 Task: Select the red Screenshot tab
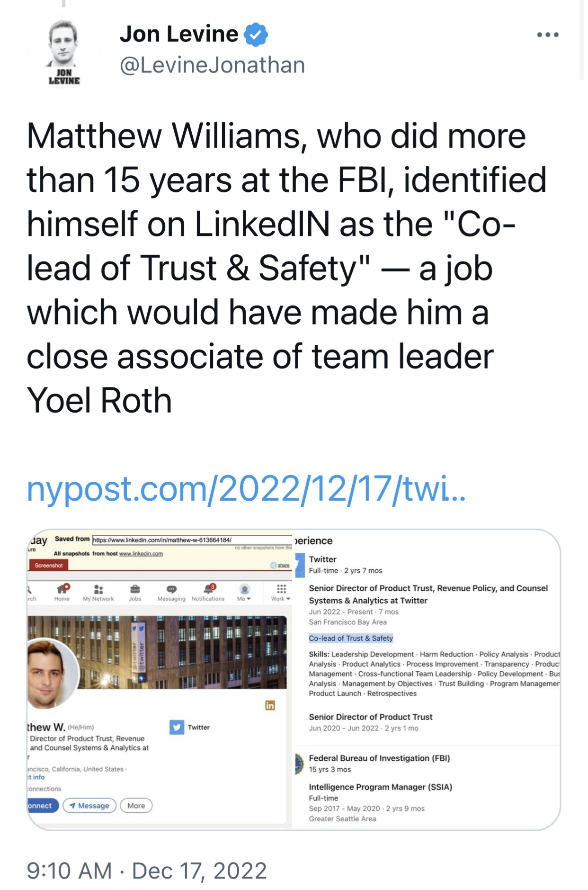click(49, 565)
